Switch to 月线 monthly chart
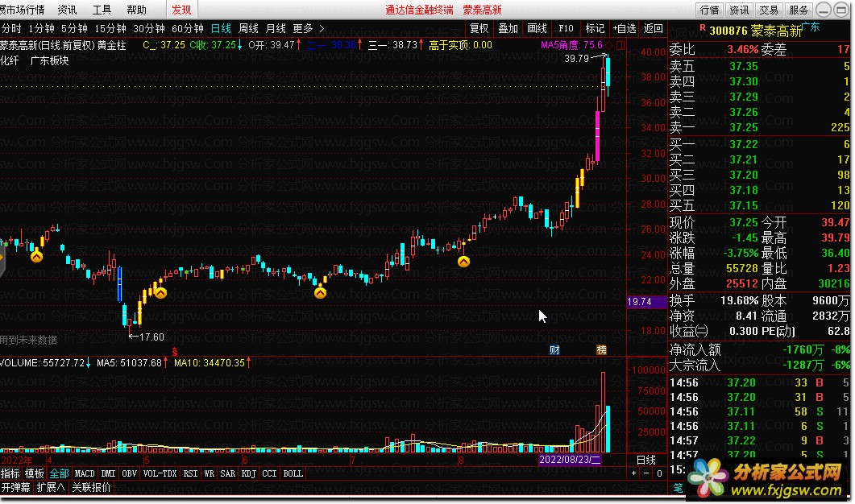This screenshot has height=504, width=855. pos(276,28)
